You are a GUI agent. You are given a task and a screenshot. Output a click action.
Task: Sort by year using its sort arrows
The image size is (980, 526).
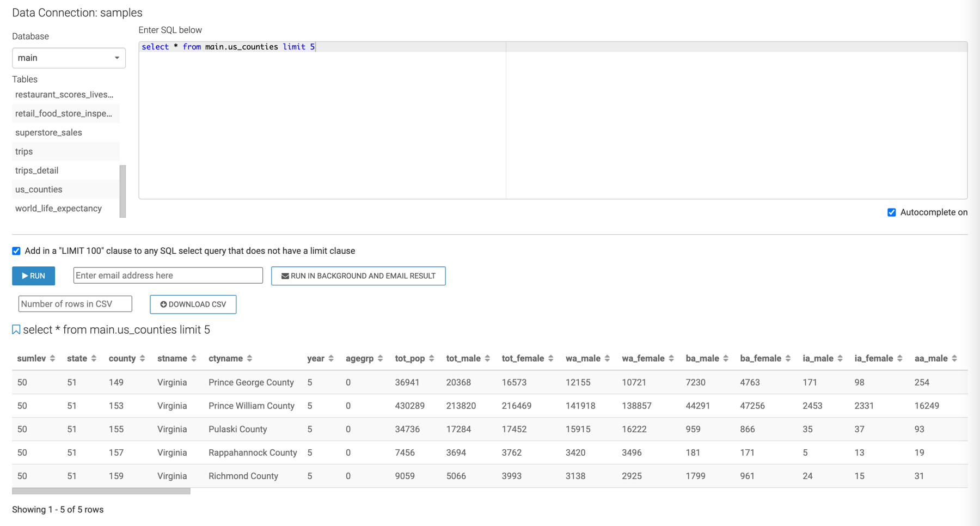click(x=331, y=358)
